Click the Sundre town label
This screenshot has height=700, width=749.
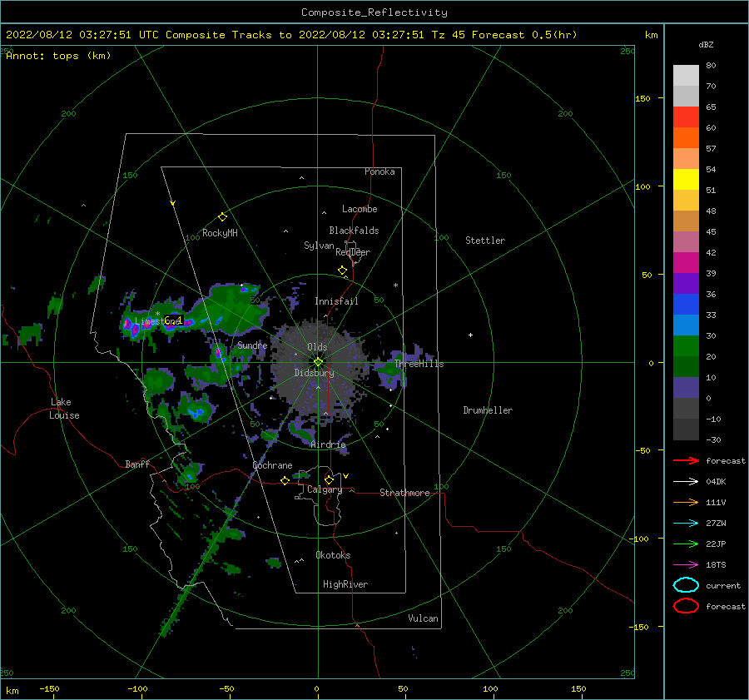[252, 345]
